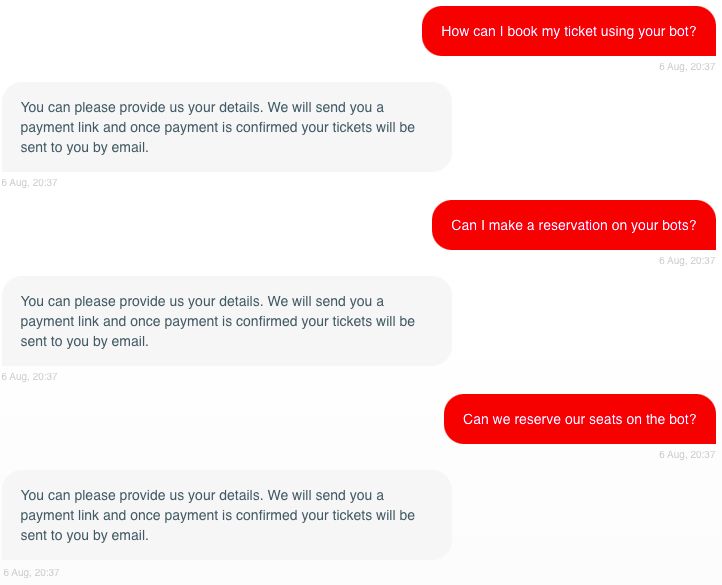Click the "Can we reserve our seats" message bubble

(x=579, y=420)
